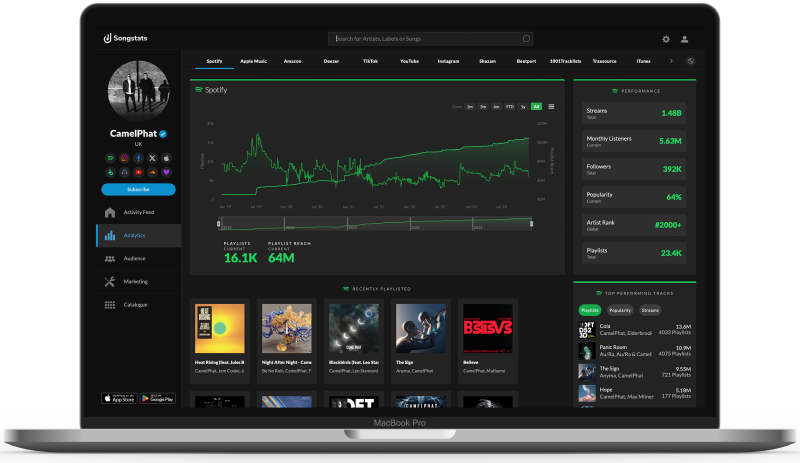Open Heat Rising playlisted track thumbnail
The width and height of the screenshot is (800, 463).
[219, 329]
